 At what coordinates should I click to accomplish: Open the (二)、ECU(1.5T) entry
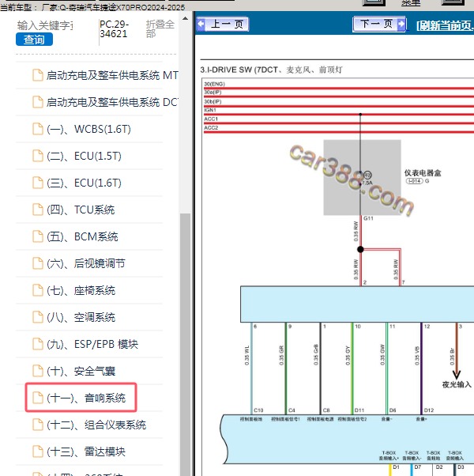89,156
